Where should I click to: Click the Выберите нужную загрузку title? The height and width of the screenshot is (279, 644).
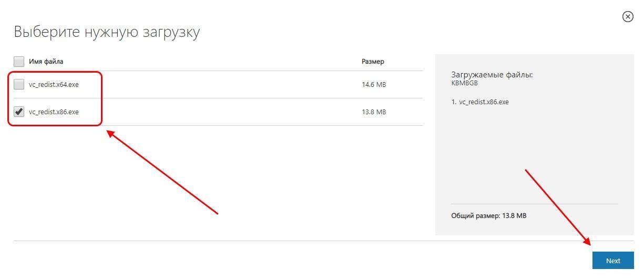pyautogui.click(x=107, y=32)
